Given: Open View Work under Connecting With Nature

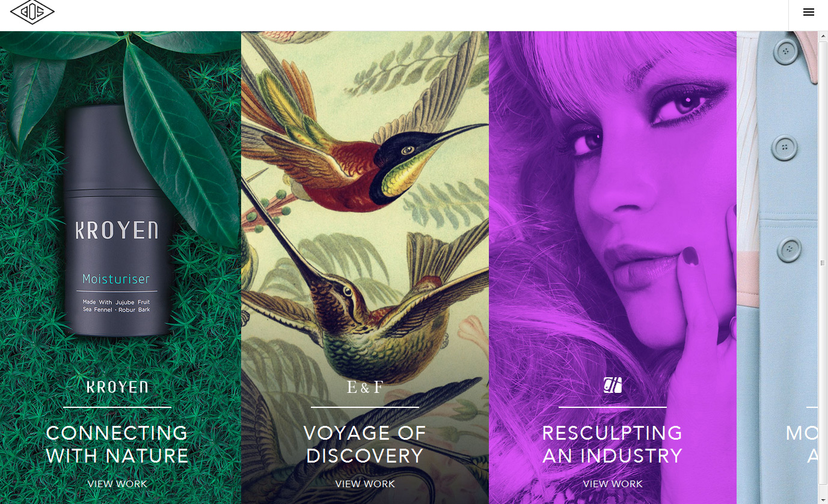Looking at the screenshot, I should coord(117,484).
